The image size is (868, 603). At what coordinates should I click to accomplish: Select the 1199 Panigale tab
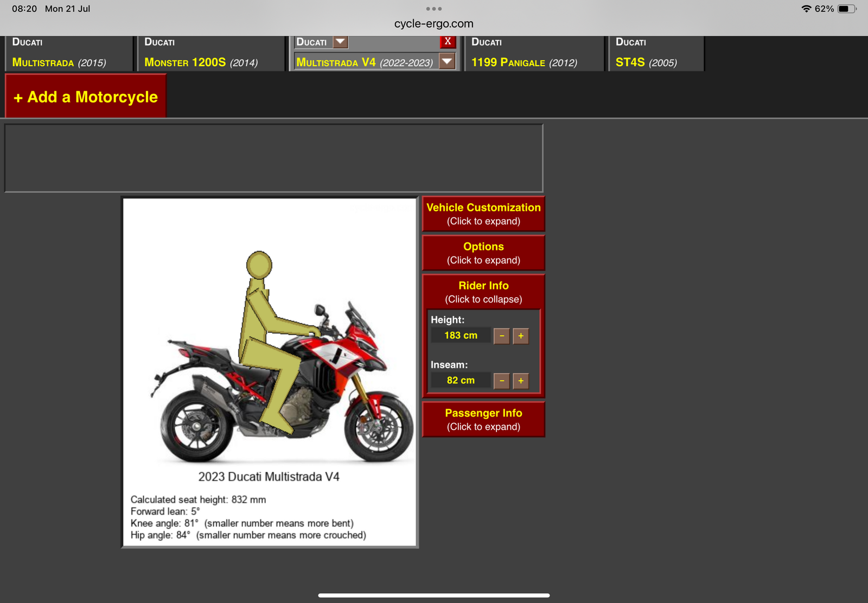[533, 54]
